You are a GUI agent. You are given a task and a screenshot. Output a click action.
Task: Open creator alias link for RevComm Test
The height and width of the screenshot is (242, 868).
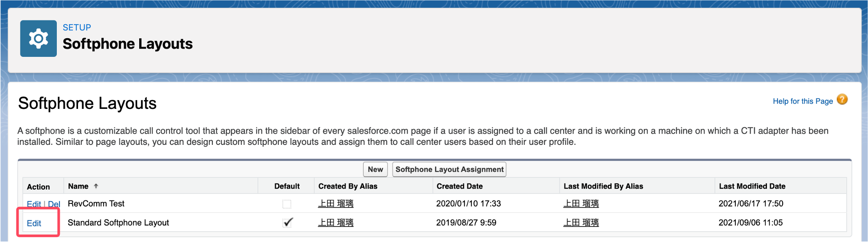pos(336,203)
